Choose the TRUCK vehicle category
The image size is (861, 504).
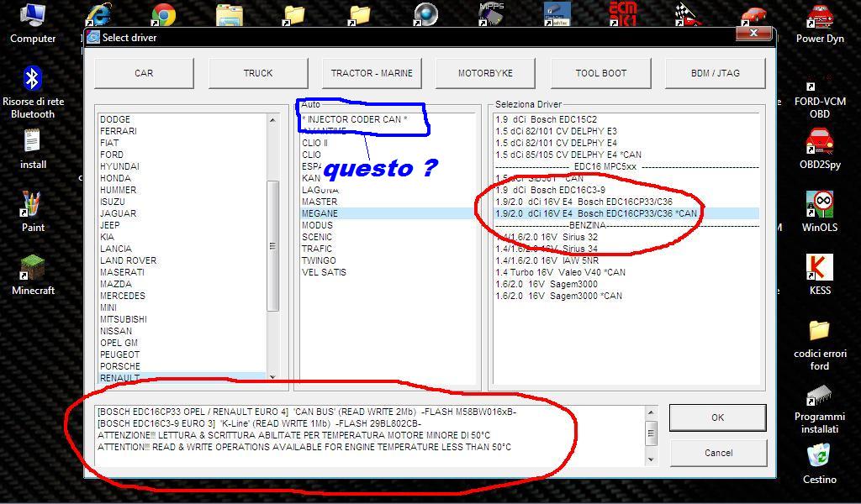(x=258, y=73)
